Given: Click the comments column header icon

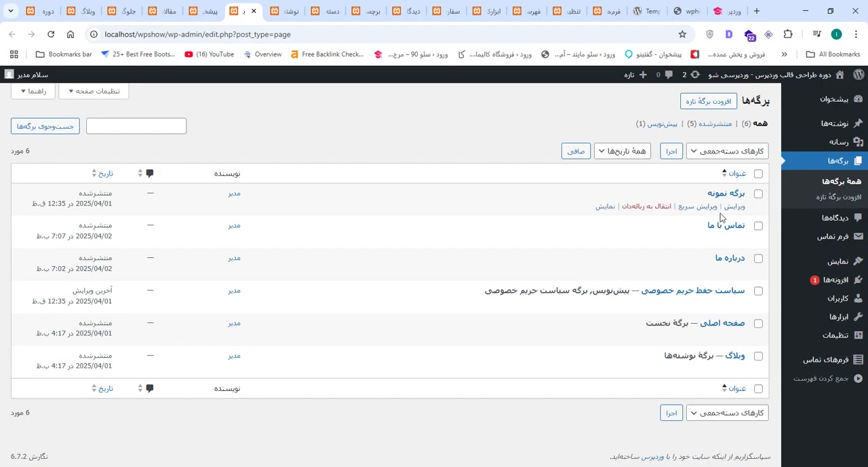Looking at the screenshot, I should coord(150,174).
